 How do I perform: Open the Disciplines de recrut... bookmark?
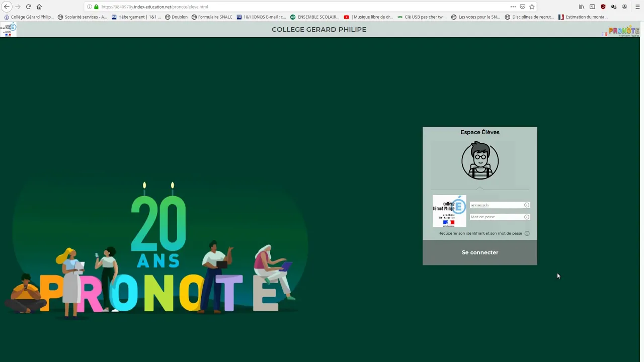point(529,17)
